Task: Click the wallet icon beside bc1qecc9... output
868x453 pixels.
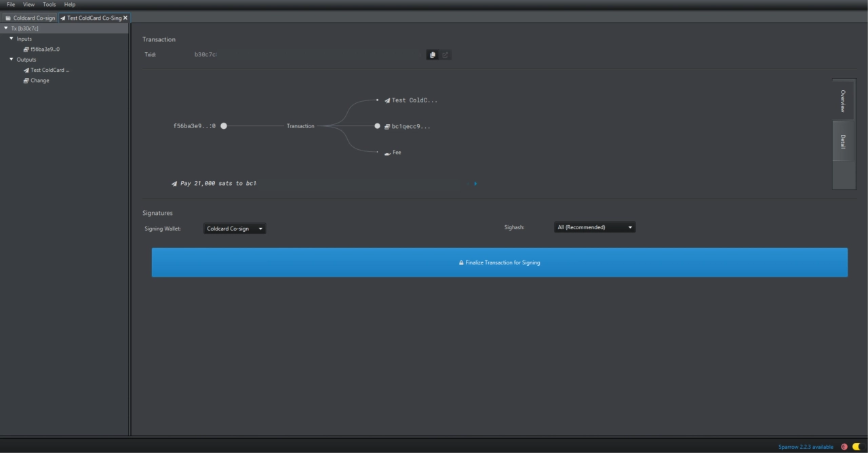Action: [x=387, y=126]
